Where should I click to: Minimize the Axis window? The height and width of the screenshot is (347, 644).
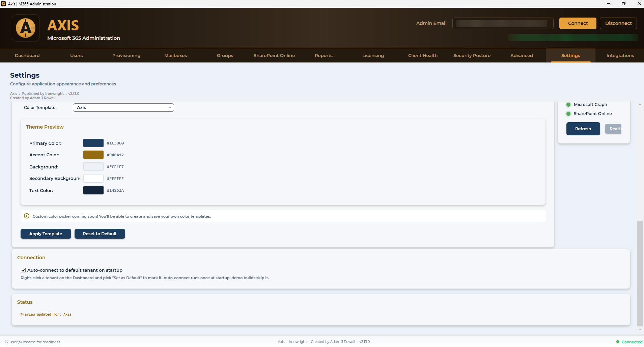point(608,4)
